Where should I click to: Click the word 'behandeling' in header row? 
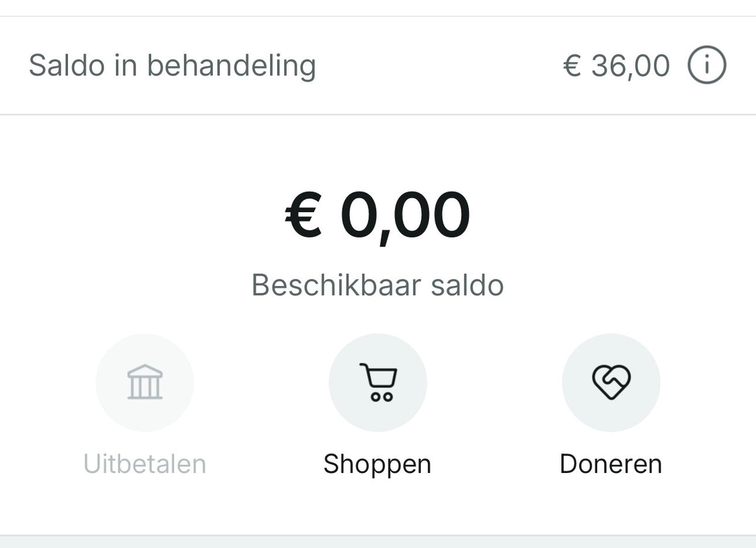[231, 66]
